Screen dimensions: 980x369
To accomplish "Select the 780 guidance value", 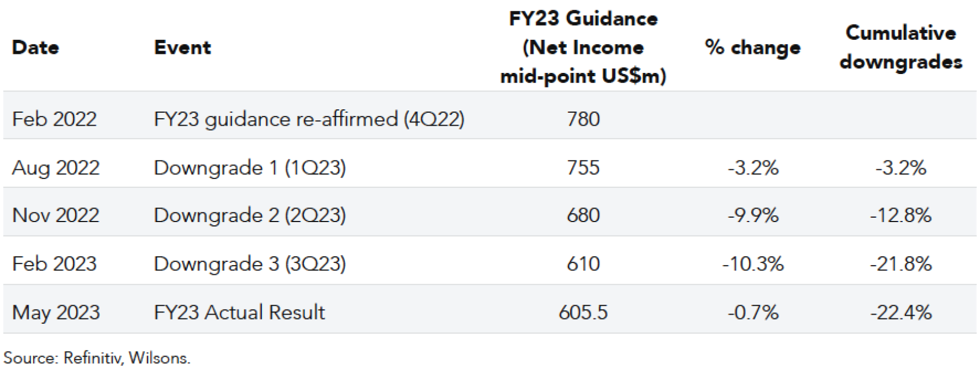I will click(583, 119).
